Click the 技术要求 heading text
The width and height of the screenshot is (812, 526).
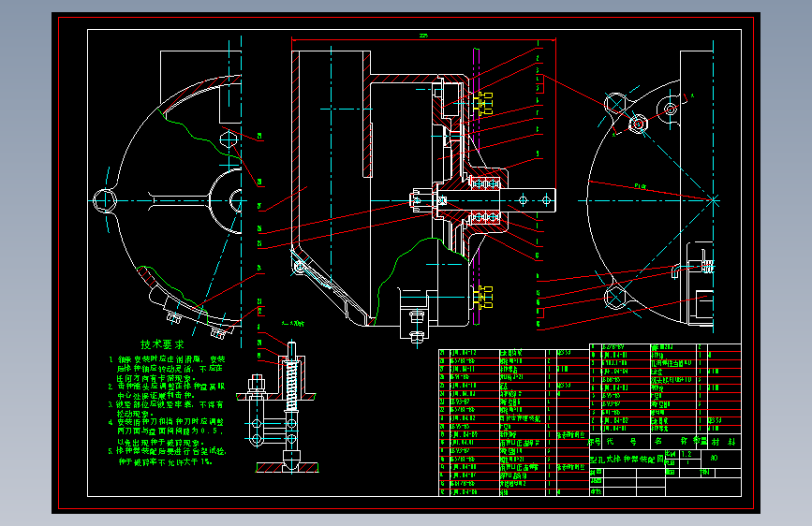pos(162,344)
